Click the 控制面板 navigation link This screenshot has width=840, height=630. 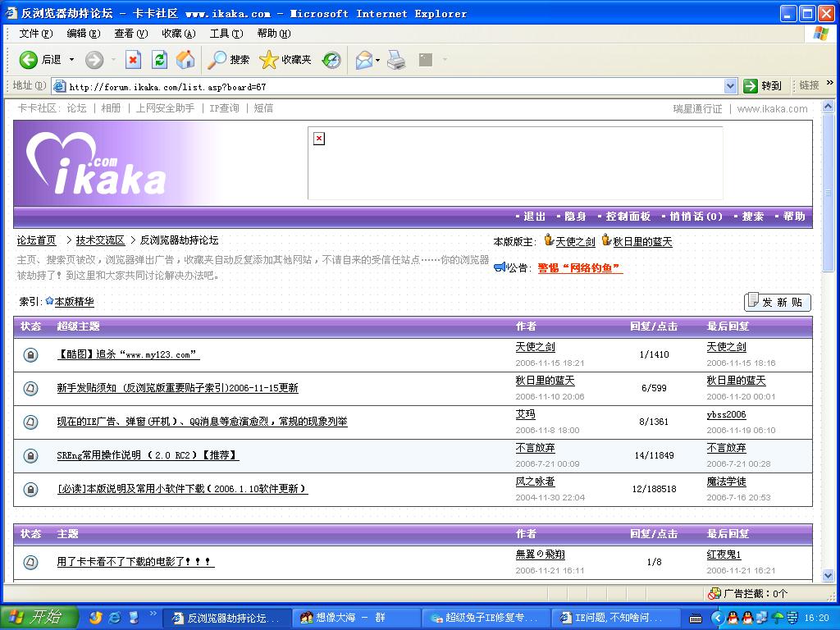pos(628,217)
